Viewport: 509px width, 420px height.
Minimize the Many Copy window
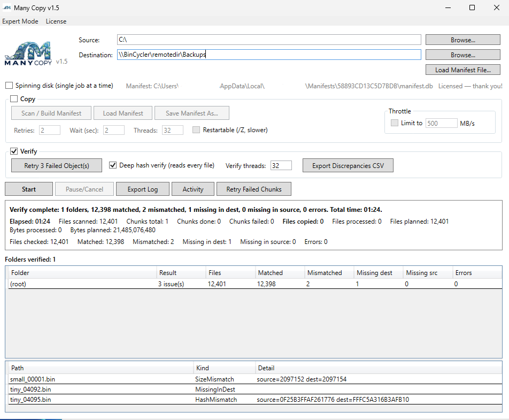click(x=448, y=7)
